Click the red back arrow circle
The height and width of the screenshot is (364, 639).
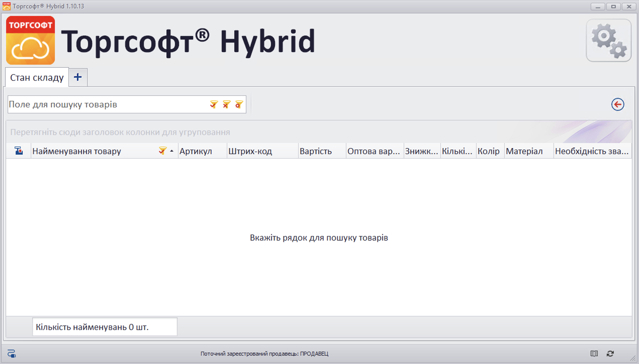pyautogui.click(x=617, y=104)
